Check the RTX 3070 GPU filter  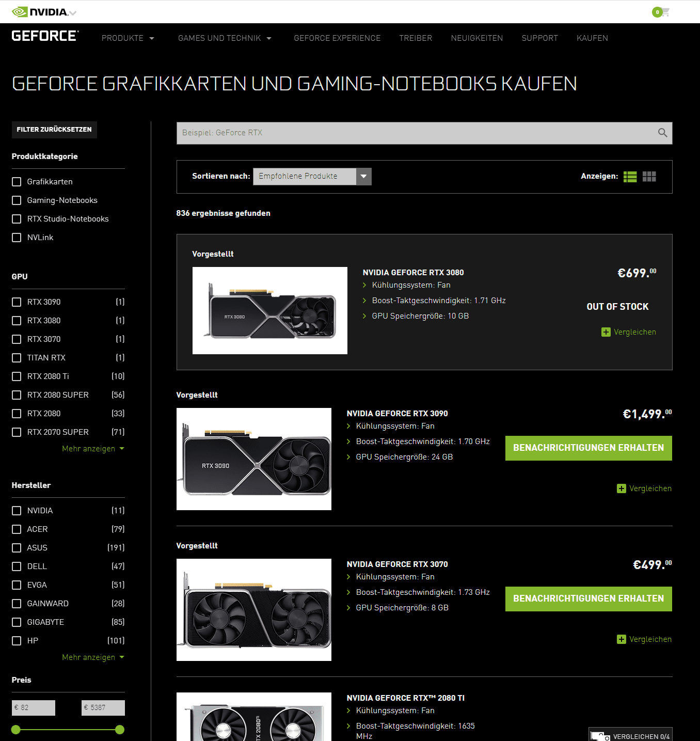(17, 339)
